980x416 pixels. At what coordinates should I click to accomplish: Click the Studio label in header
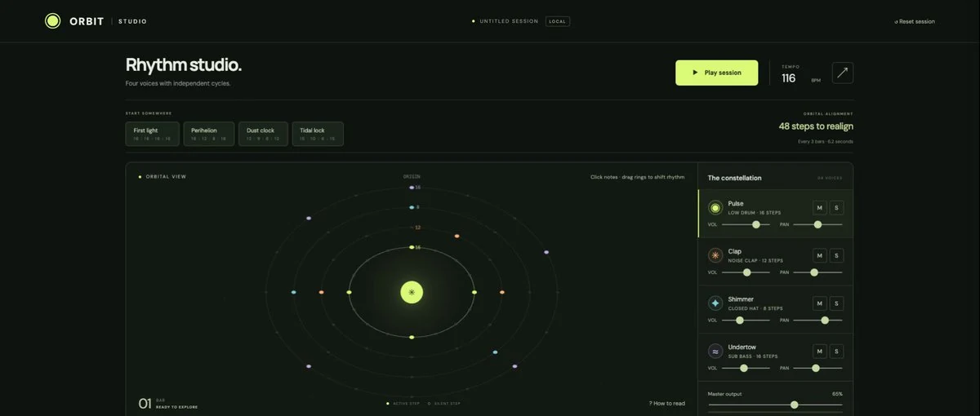(133, 21)
